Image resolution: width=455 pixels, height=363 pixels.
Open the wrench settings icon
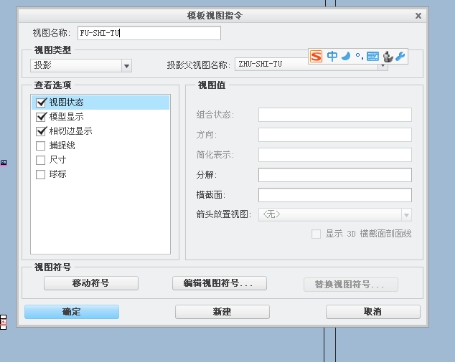400,56
